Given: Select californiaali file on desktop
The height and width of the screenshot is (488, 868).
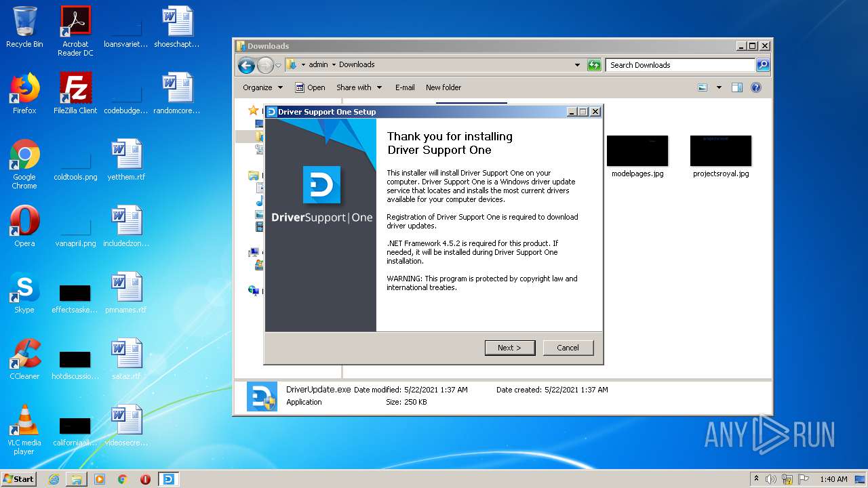Looking at the screenshot, I should (x=75, y=430).
